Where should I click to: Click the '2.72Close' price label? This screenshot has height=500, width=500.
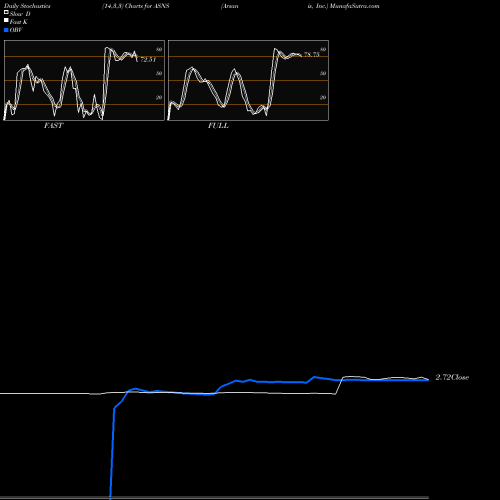pyautogui.click(x=452, y=377)
